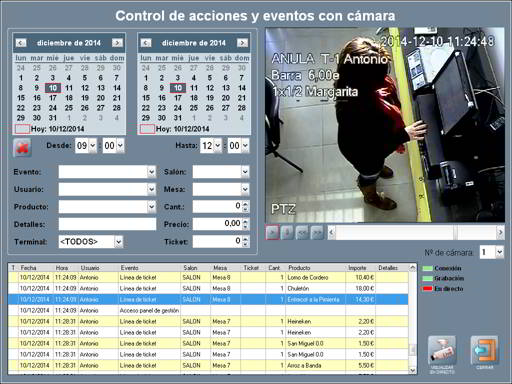Open the Terminal dropdown showing <TODOS>
This screenshot has height=384, width=512.
tap(119, 242)
